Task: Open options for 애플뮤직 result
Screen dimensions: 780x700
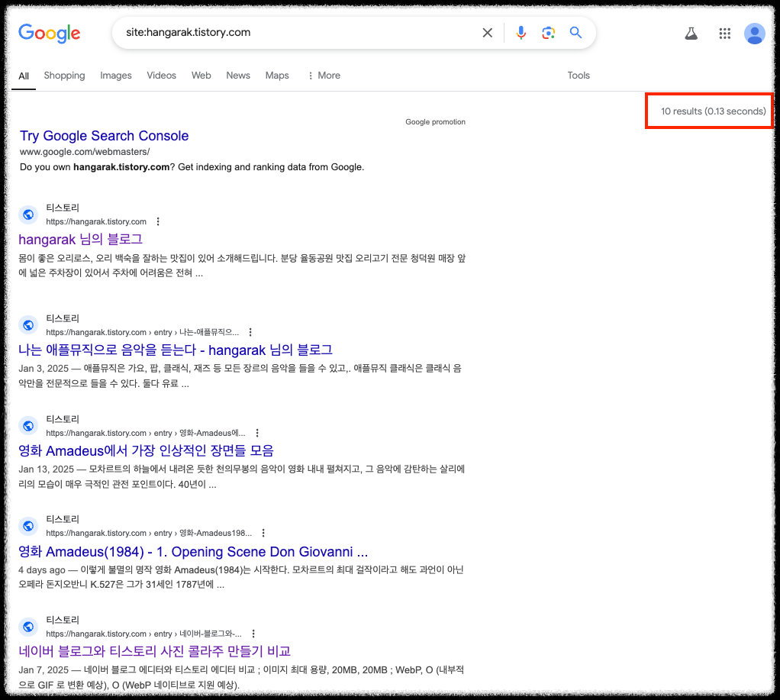Action: (250, 332)
